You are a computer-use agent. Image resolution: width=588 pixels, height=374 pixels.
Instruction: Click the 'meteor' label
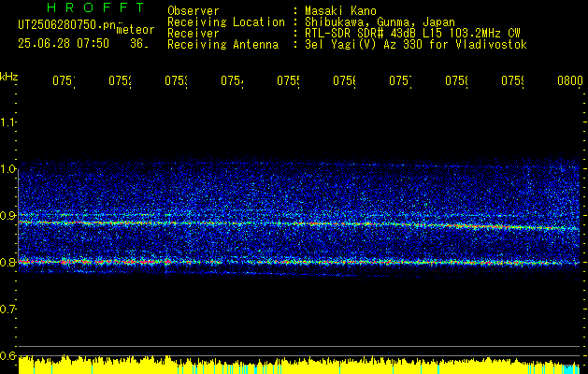136,30
